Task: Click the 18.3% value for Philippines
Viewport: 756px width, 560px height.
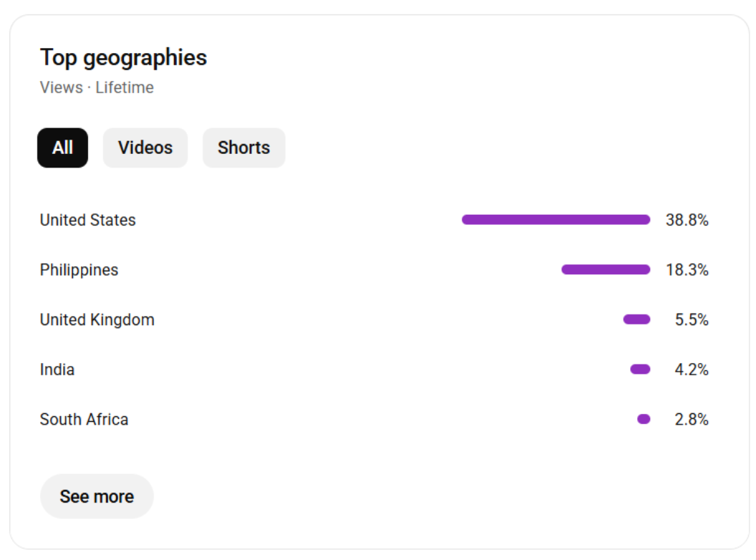Action: pos(687,270)
